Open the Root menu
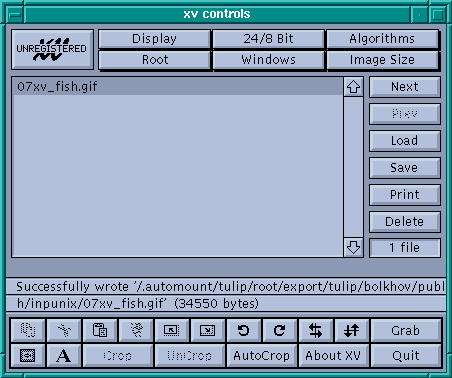This screenshot has width=452, height=378. click(x=154, y=60)
